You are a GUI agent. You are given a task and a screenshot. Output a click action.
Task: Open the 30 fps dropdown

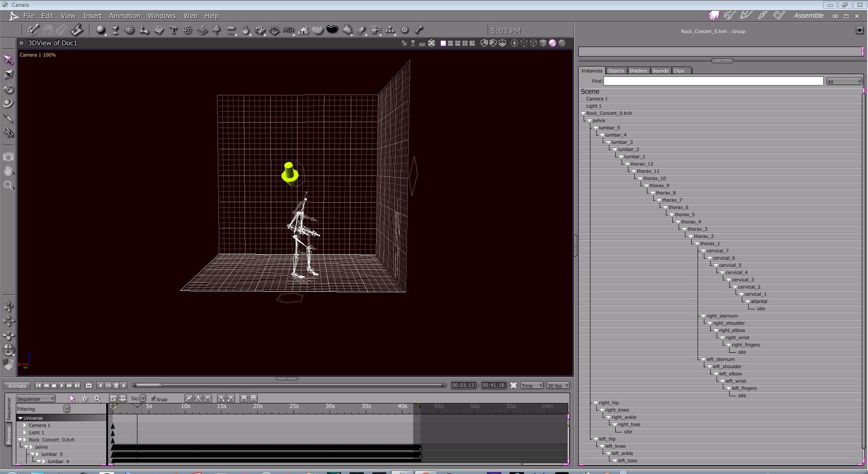click(558, 385)
